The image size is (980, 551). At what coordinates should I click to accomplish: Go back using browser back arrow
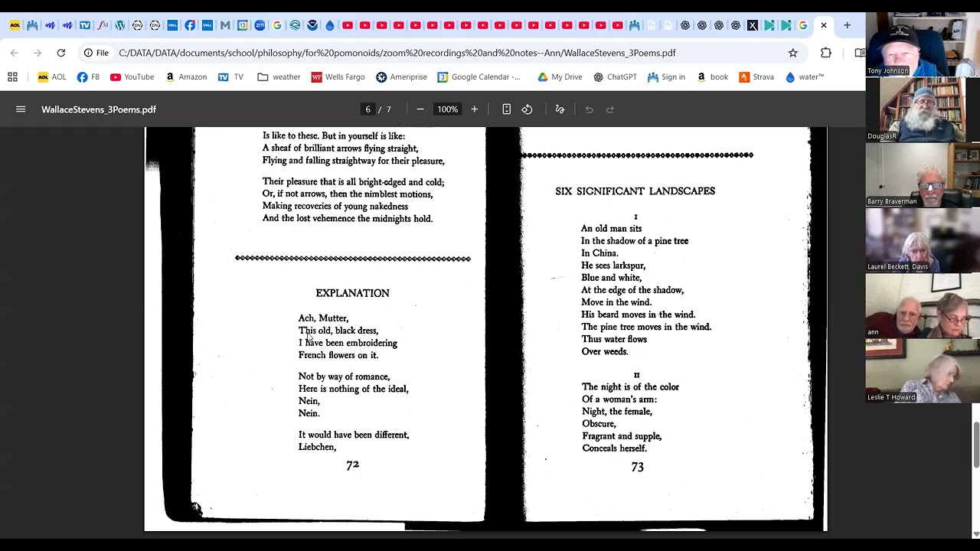[15, 53]
